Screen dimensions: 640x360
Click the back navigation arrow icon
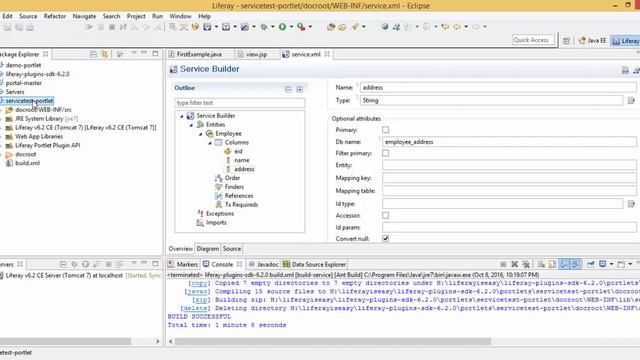click(x=457, y=27)
